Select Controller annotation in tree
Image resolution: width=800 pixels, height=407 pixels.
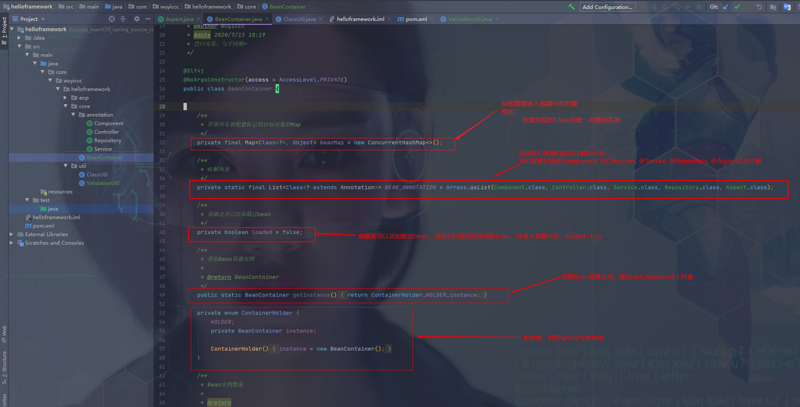tap(103, 132)
